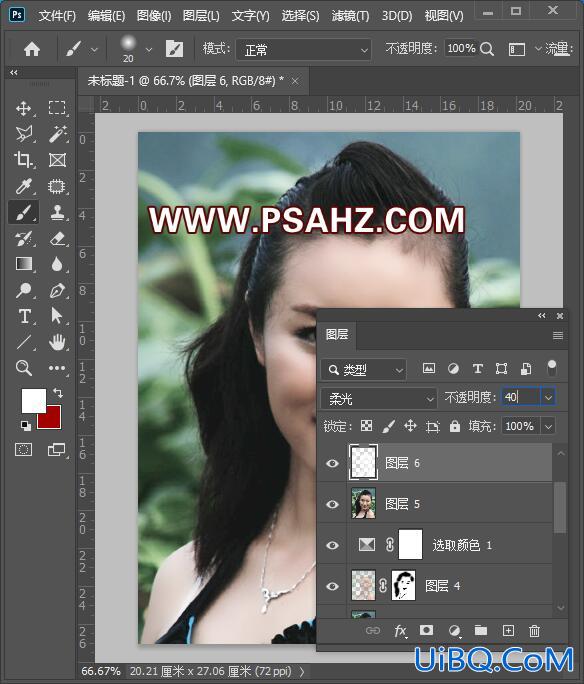584x684 pixels.
Task: Select the Move tool
Action: [23, 108]
